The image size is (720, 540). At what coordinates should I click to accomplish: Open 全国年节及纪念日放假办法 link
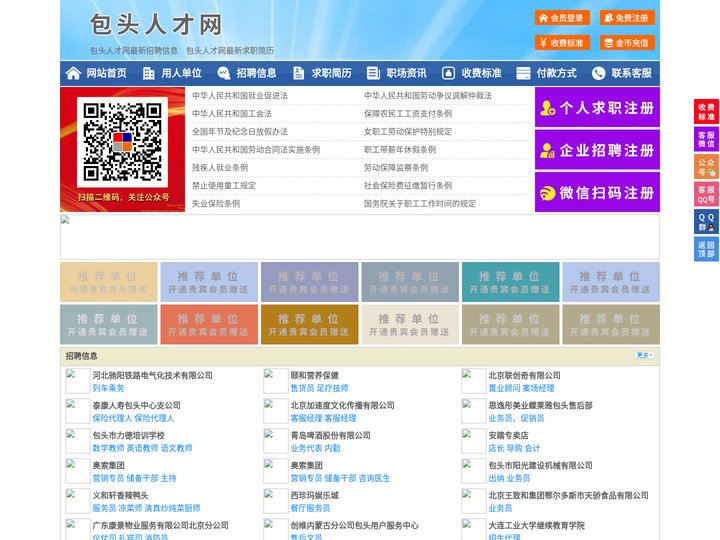click(x=240, y=131)
